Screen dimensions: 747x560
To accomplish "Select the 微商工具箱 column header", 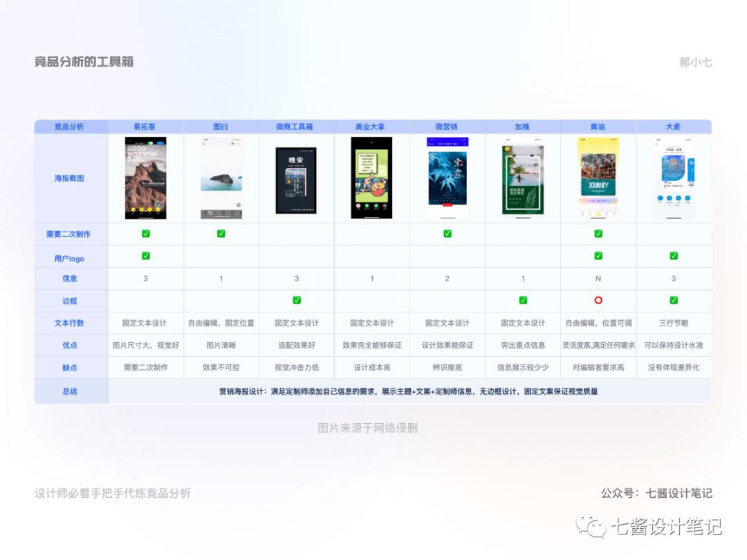I will click(295, 127).
